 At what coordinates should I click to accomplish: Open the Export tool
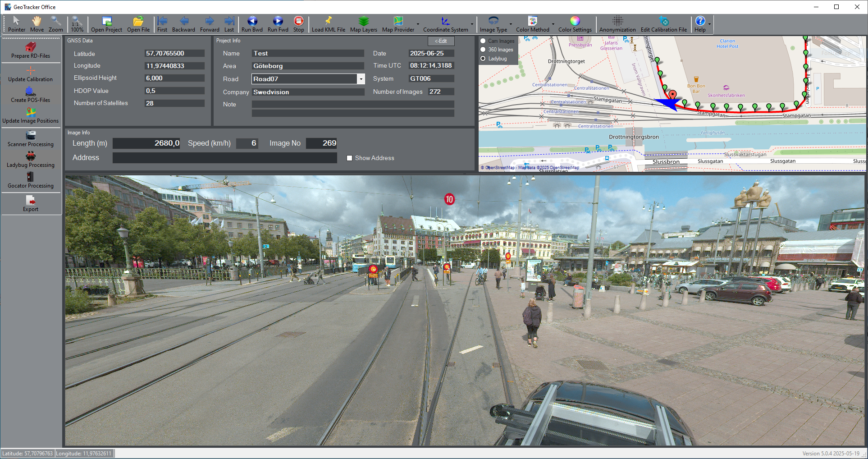30,204
